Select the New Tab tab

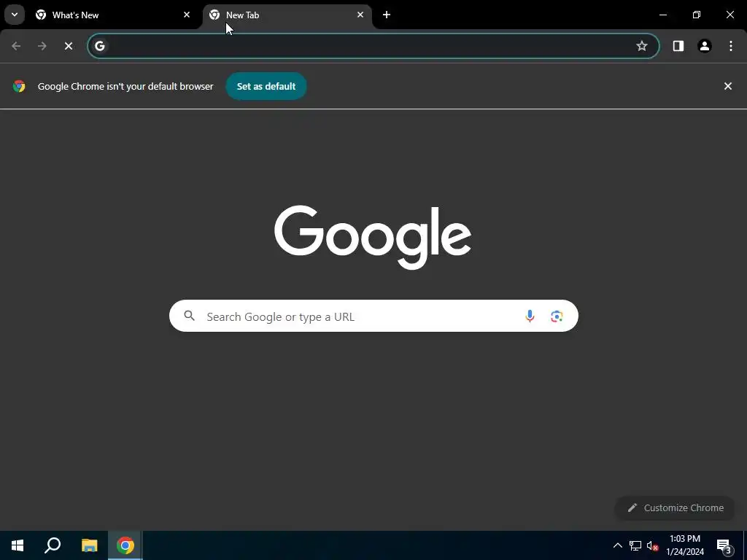287,15
